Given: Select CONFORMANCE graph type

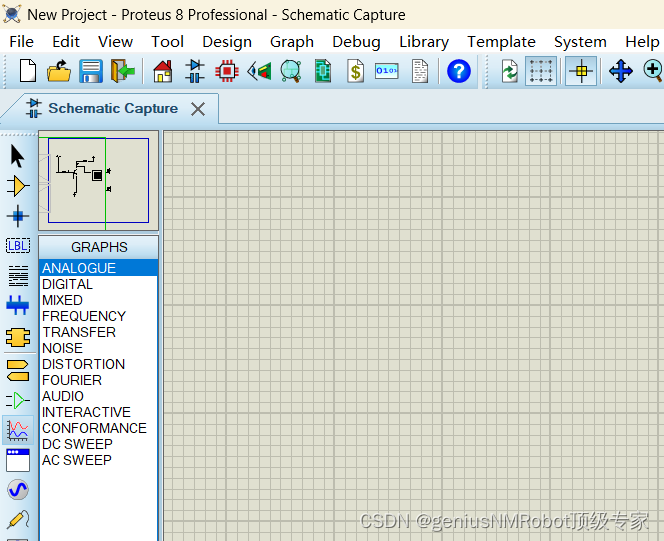Looking at the screenshot, I should click(x=99, y=428).
